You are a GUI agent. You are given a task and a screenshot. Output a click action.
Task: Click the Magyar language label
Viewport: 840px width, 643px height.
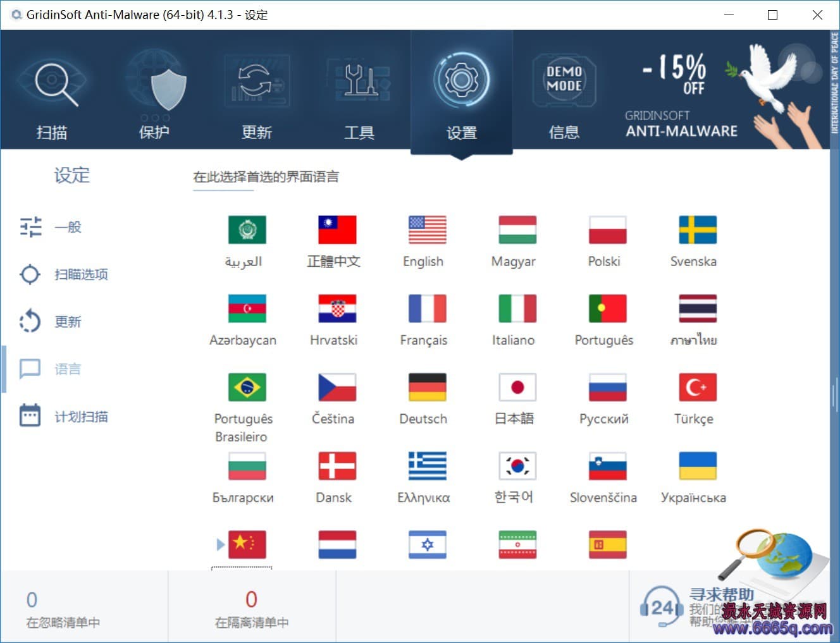coord(514,262)
